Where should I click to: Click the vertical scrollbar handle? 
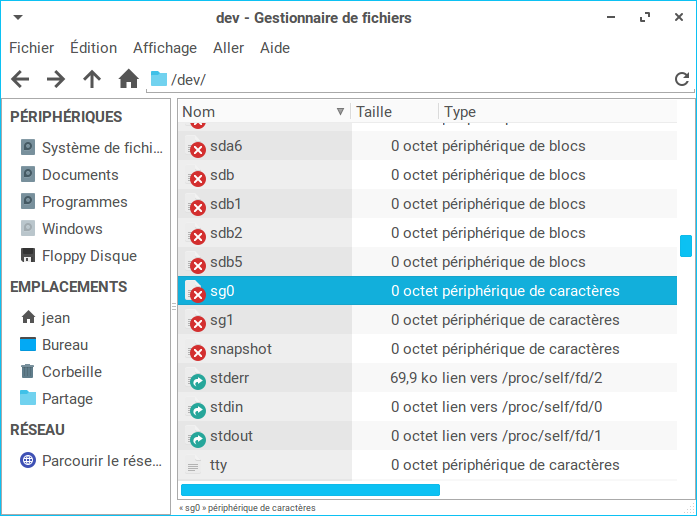pos(686,245)
